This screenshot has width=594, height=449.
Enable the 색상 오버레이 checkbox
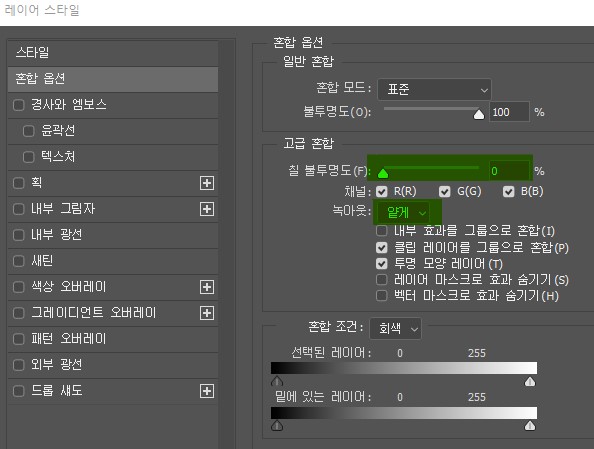(x=19, y=287)
